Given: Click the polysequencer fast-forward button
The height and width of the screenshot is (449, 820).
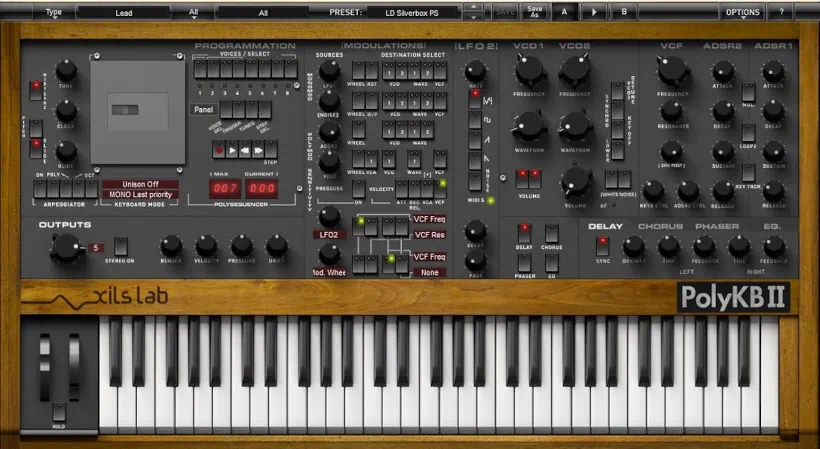Looking at the screenshot, I should click(x=258, y=149).
